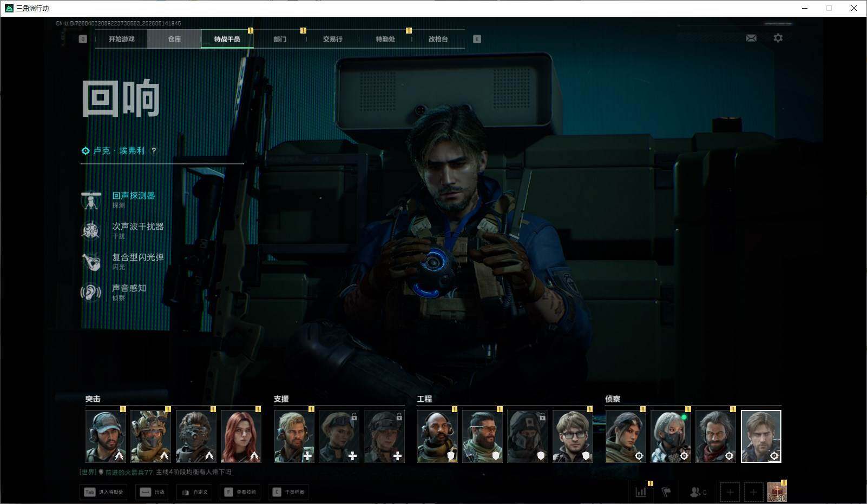Minimize the 三角洲行动 window
Image resolution: width=867 pixels, height=504 pixels.
(804, 8)
